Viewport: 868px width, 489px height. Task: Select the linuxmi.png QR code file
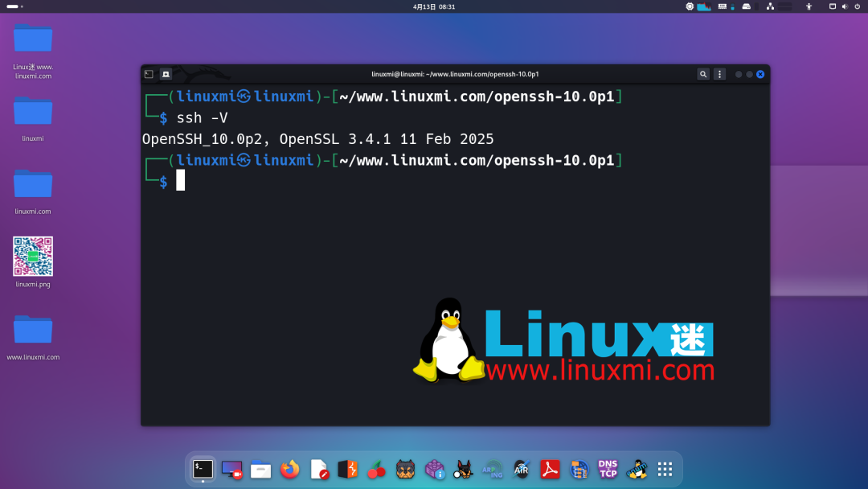(x=33, y=262)
